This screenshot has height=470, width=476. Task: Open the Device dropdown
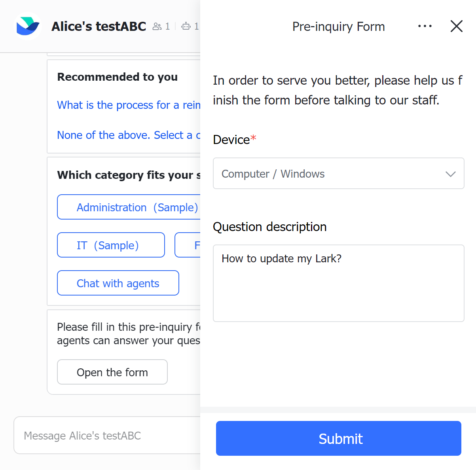click(450, 174)
